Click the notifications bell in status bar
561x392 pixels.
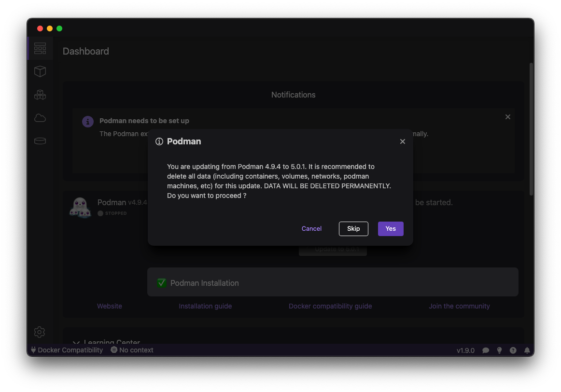(x=527, y=350)
